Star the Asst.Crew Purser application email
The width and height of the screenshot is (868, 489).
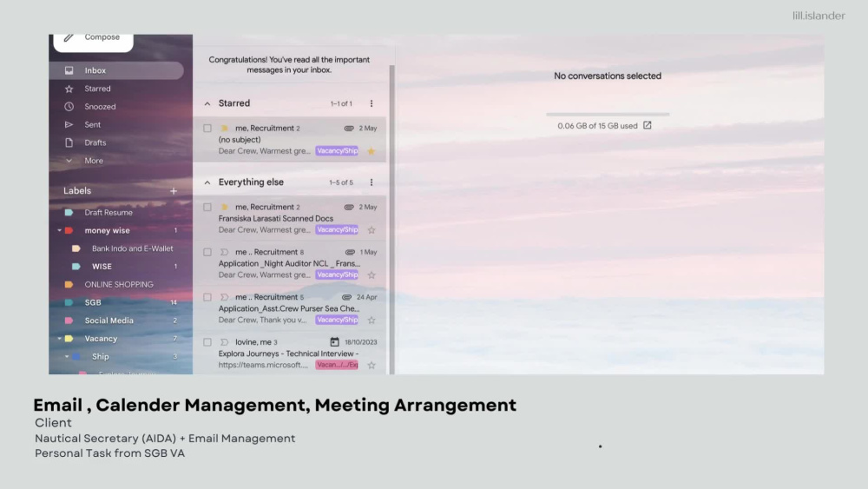pyautogui.click(x=372, y=320)
